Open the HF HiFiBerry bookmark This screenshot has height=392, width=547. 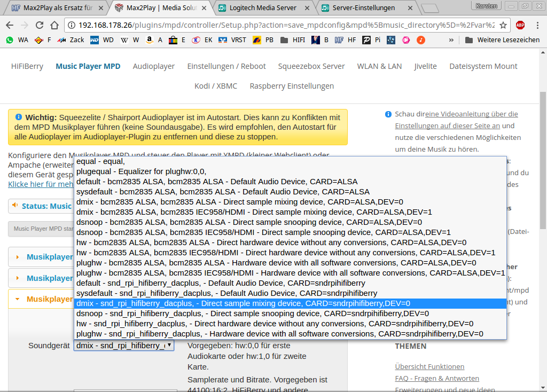pos(346,40)
